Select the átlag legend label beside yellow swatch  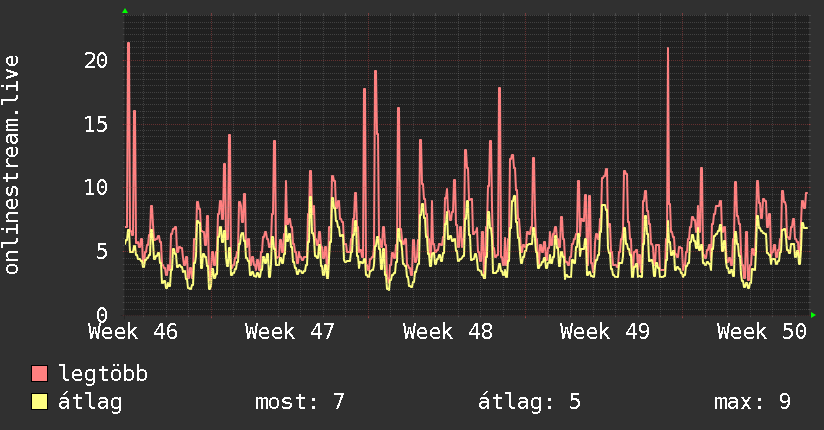point(90,402)
